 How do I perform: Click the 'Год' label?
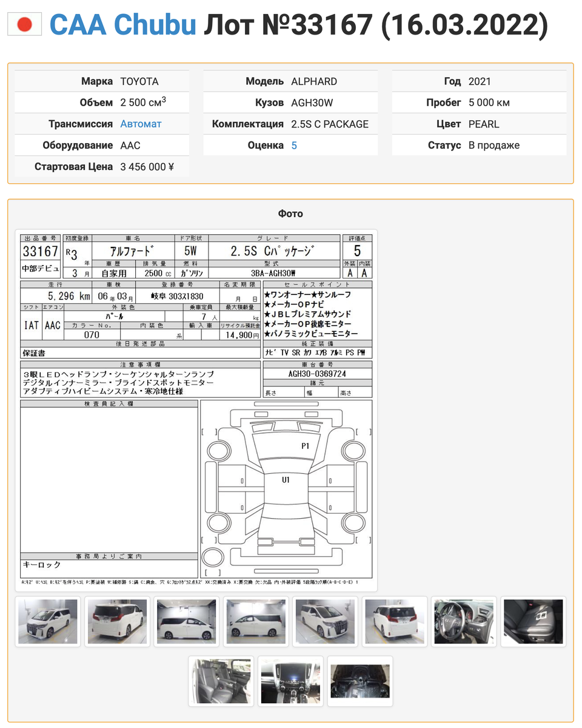[x=453, y=81]
